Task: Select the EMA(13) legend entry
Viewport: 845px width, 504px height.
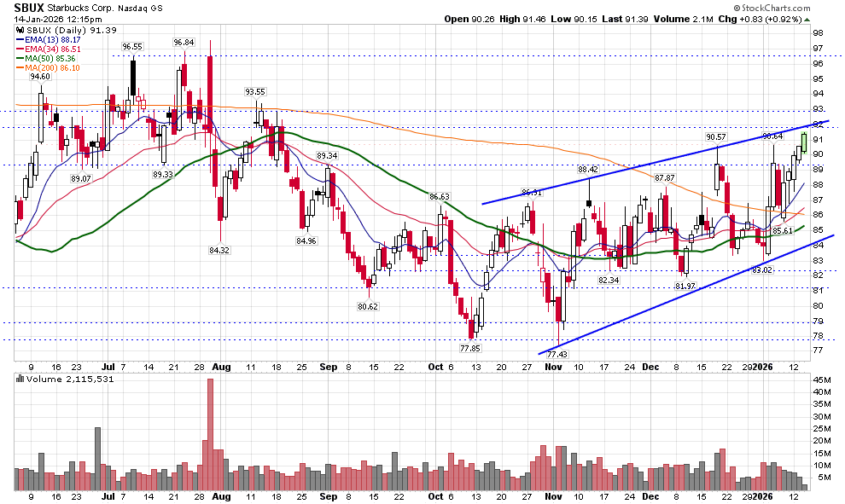Action: [53, 38]
